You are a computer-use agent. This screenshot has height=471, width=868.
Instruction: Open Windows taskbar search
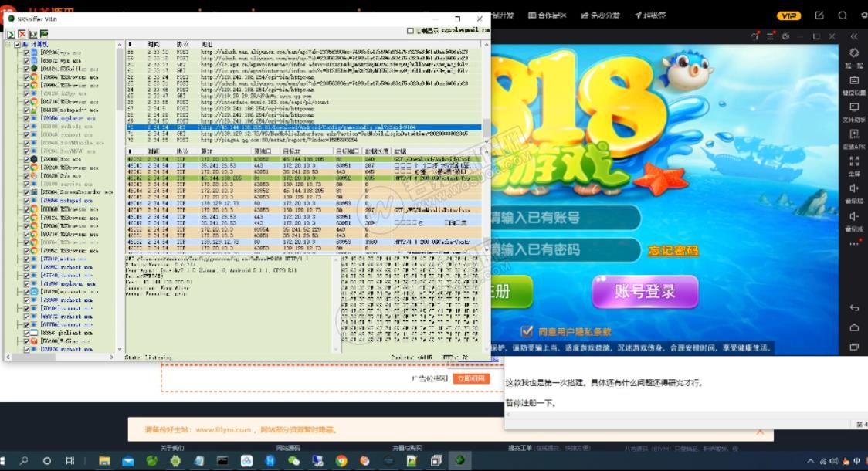[x=24, y=460]
